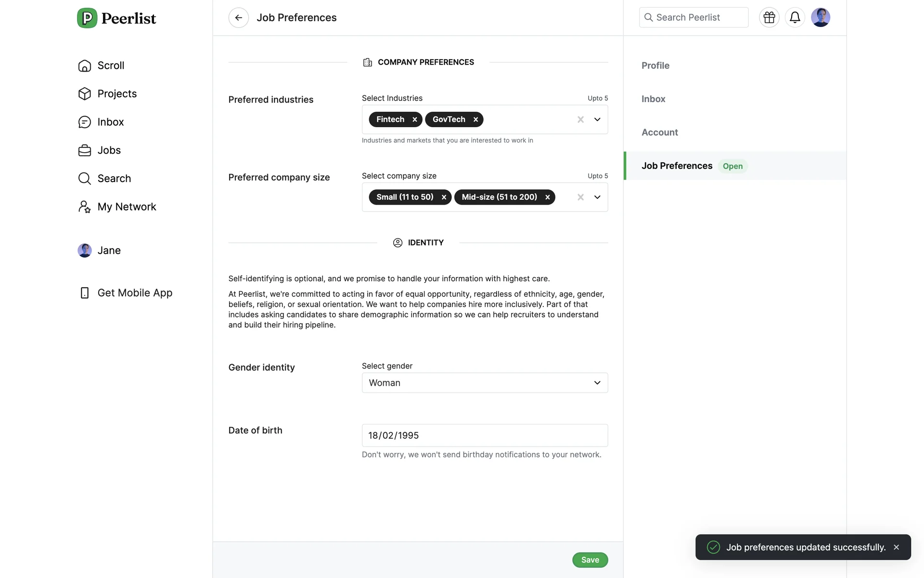Image resolution: width=924 pixels, height=578 pixels.
Task: Click the profile avatar in top bar
Action: [x=820, y=18]
